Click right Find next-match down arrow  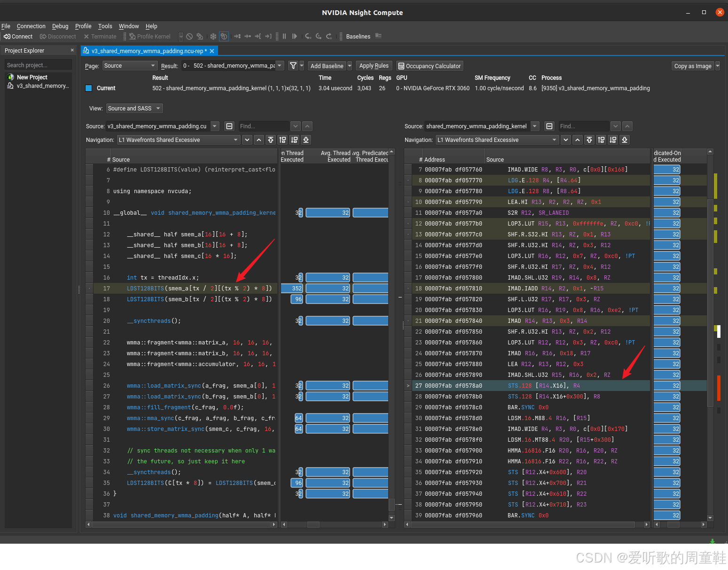pyautogui.click(x=616, y=126)
